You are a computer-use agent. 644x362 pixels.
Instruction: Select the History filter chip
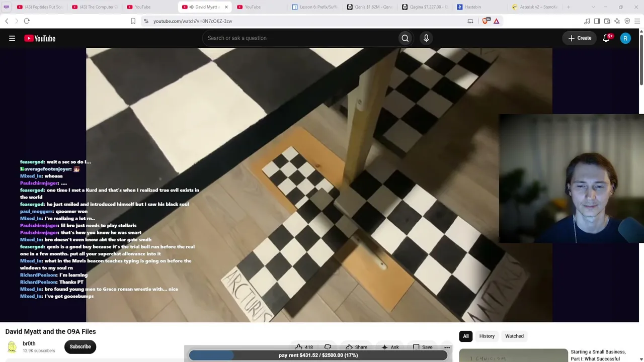tap(487, 336)
